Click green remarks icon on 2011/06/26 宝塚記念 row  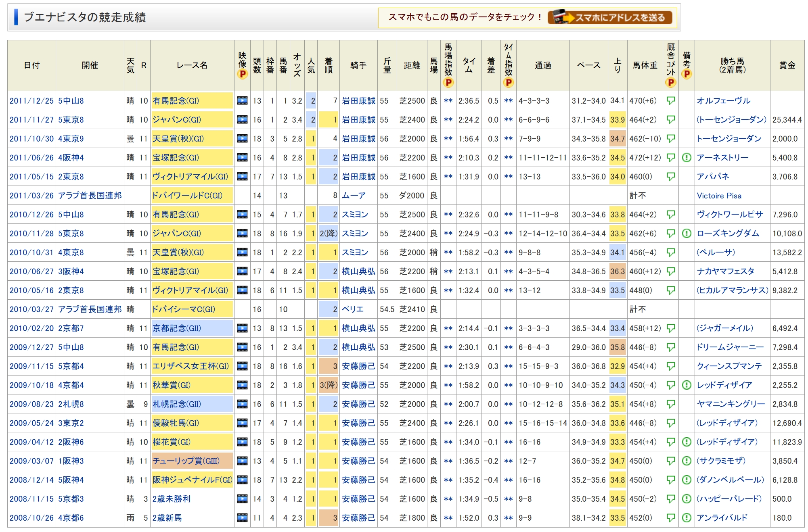coord(686,158)
